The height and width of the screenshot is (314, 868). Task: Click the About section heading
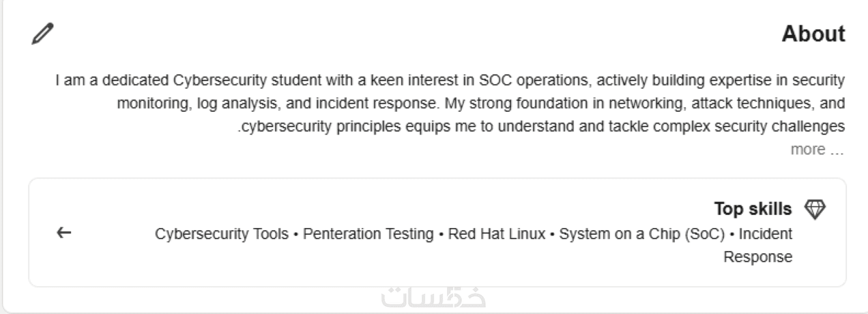[x=813, y=33]
